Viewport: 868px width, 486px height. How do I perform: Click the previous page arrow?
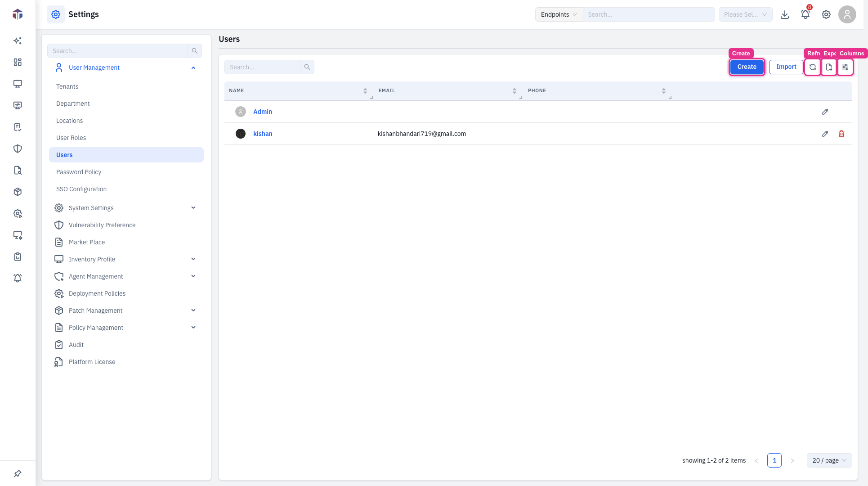(x=756, y=460)
